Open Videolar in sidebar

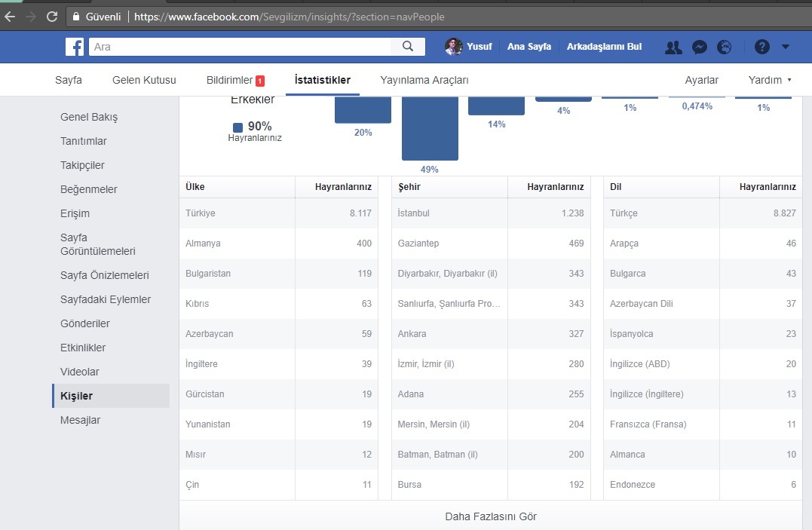click(x=79, y=372)
